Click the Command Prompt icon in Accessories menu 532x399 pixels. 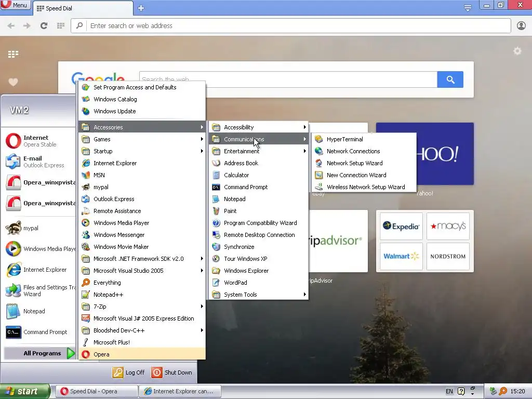(x=216, y=187)
